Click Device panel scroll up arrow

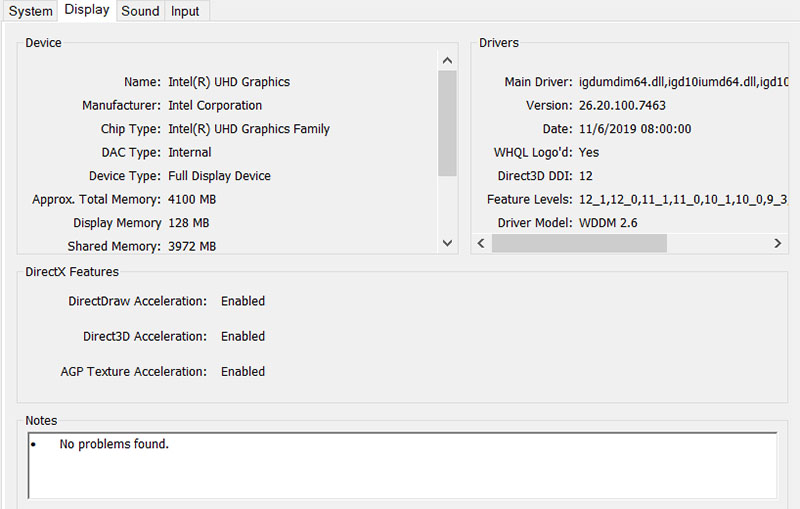448,60
